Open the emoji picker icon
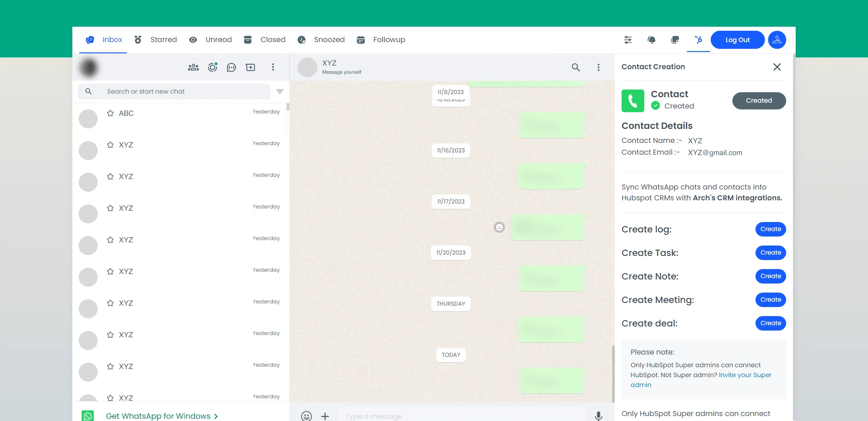This screenshot has height=421, width=868. (x=307, y=416)
